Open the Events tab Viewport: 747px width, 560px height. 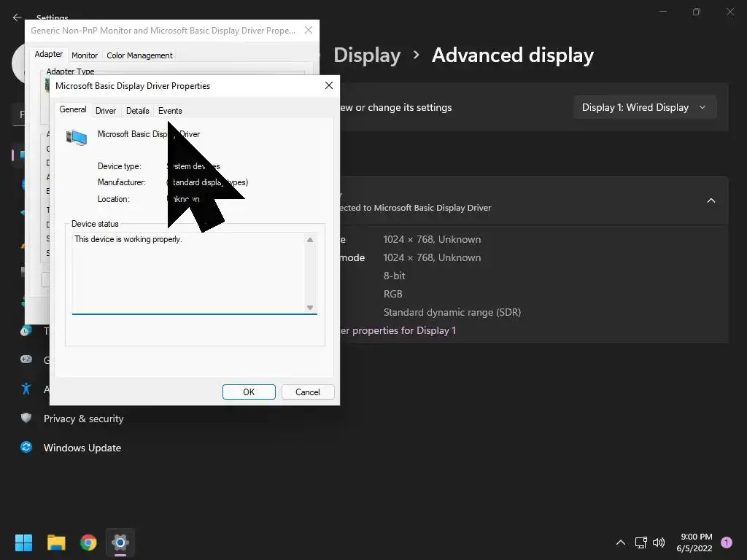coord(170,111)
